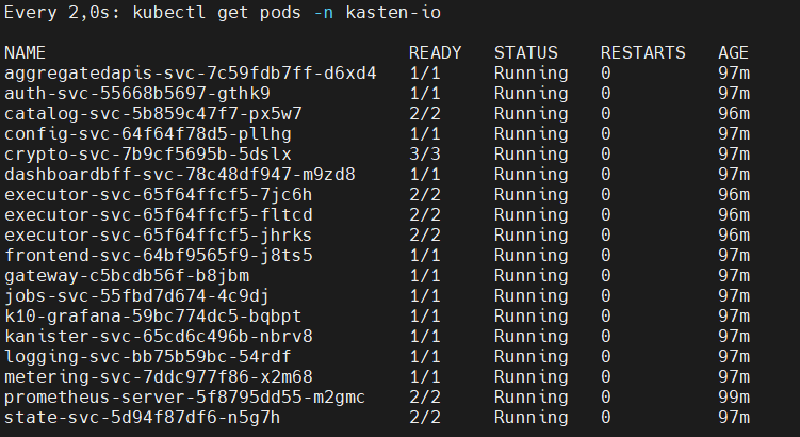
Task: Click 1/1 ready value for k10-grafana
Action: [x=424, y=316]
